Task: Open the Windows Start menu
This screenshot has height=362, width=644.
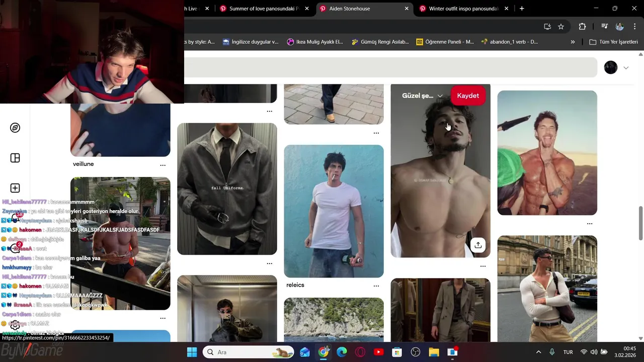Action: pyautogui.click(x=192, y=352)
